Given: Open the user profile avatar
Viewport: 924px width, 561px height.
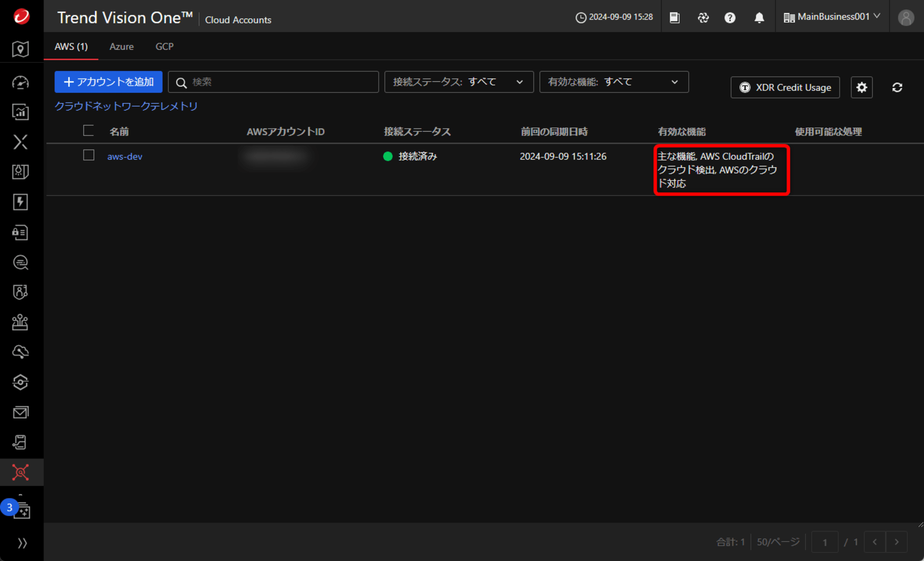Looking at the screenshot, I should click(906, 18).
